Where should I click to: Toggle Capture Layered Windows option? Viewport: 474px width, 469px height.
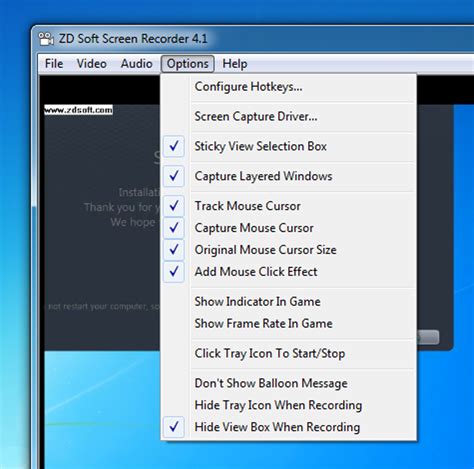coord(288,176)
